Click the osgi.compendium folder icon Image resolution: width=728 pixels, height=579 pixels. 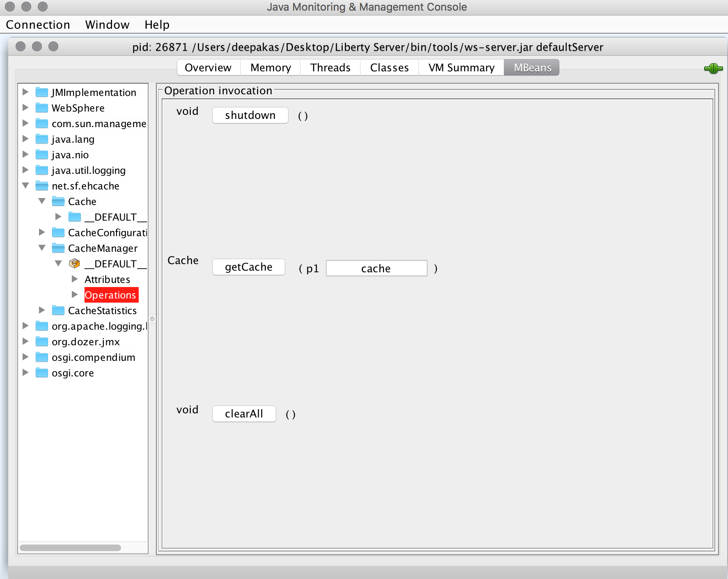[x=42, y=357]
